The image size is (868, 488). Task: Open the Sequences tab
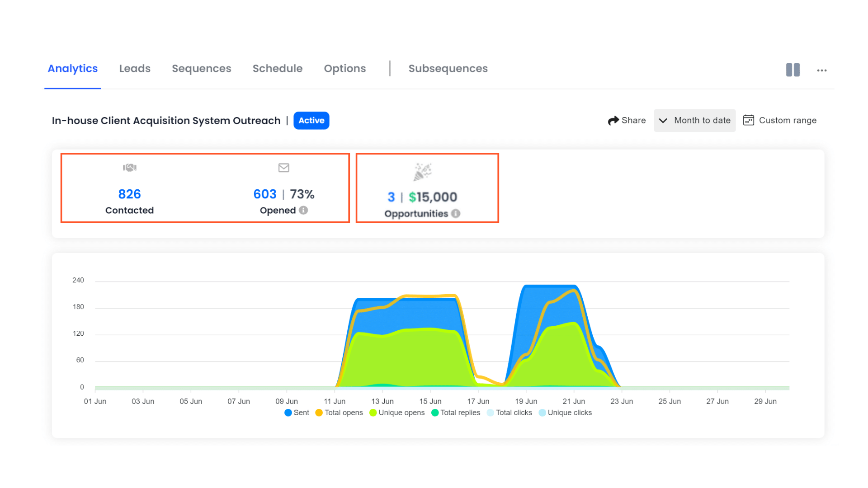point(202,69)
